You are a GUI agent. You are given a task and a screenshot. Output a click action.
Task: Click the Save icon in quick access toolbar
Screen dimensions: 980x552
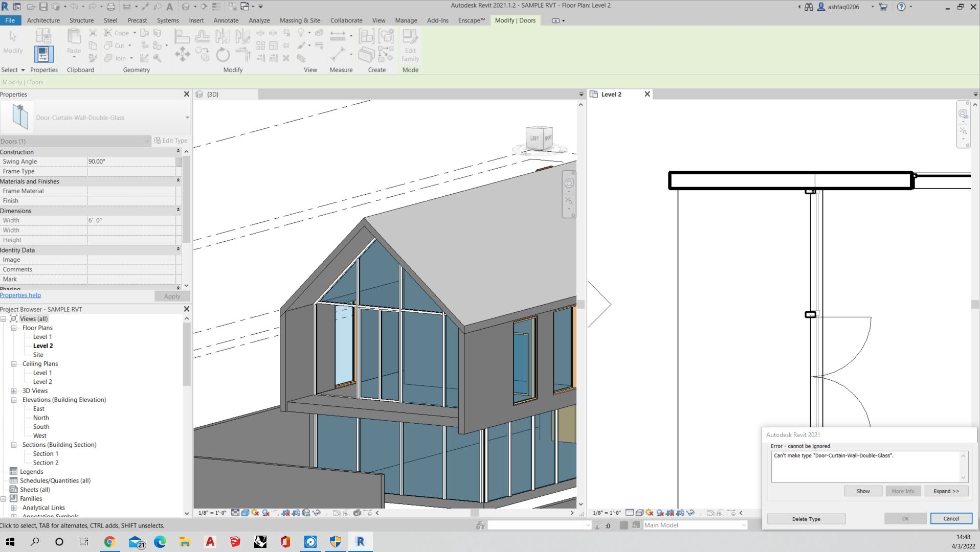coord(43,7)
